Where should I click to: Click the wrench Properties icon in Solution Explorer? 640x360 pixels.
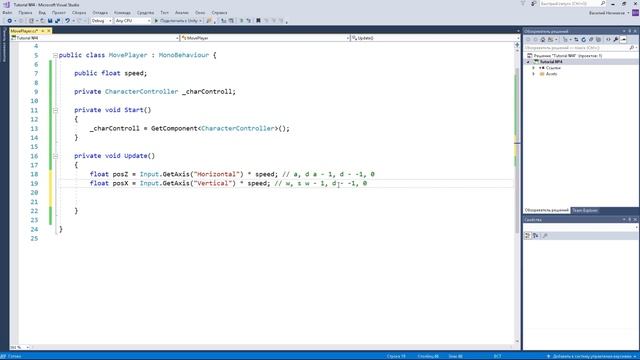616,40
